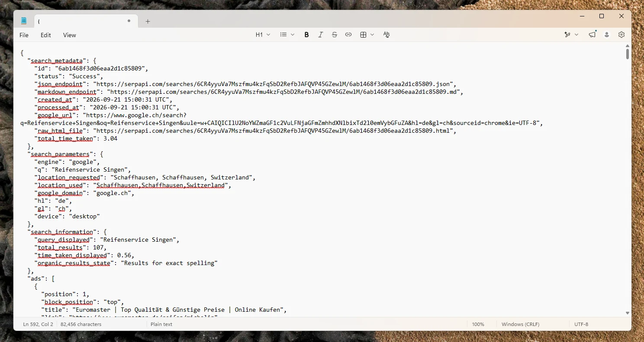Toggle bold formatting
Screen dimensions: 644x342
point(306,35)
